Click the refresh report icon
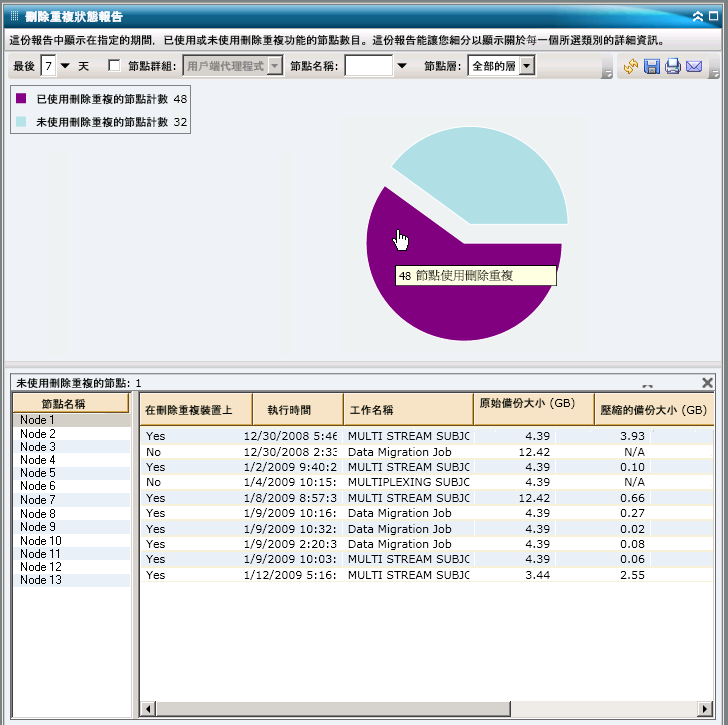Image resolution: width=728 pixels, height=725 pixels. (x=630, y=67)
